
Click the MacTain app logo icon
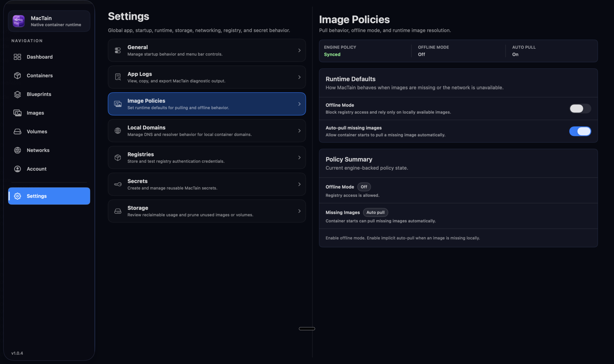click(x=19, y=21)
